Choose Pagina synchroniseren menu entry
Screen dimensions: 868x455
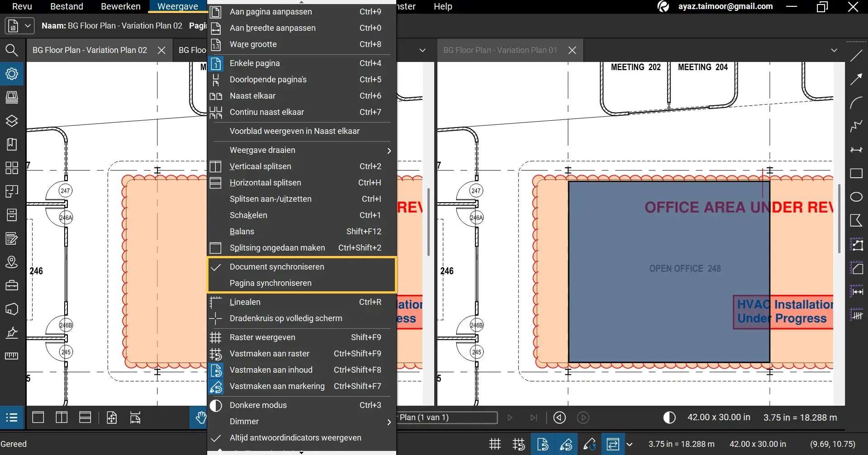pyautogui.click(x=302, y=283)
